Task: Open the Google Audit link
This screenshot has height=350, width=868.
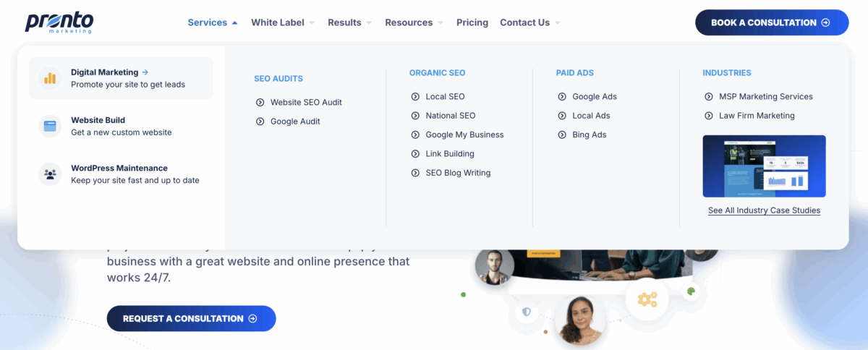Action: (295, 121)
